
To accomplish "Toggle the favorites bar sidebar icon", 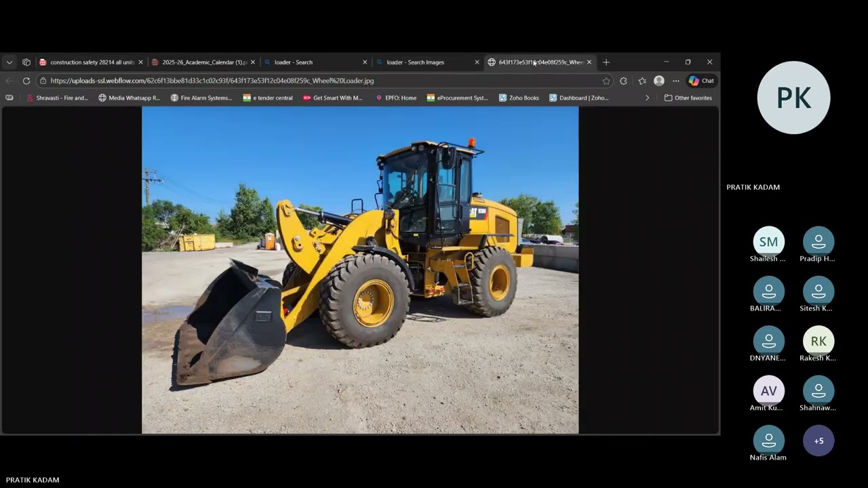I will (x=9, y=98).
